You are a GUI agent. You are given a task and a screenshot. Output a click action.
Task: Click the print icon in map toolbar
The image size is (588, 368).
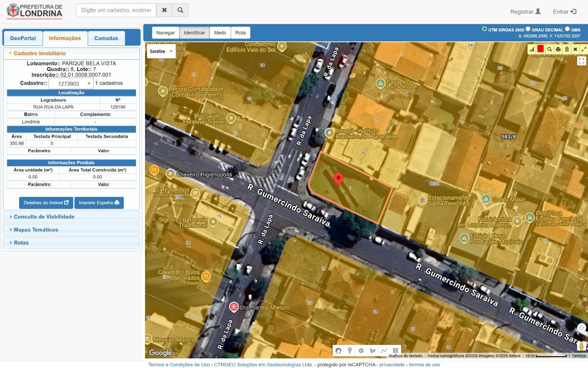[x=558, y=49]
